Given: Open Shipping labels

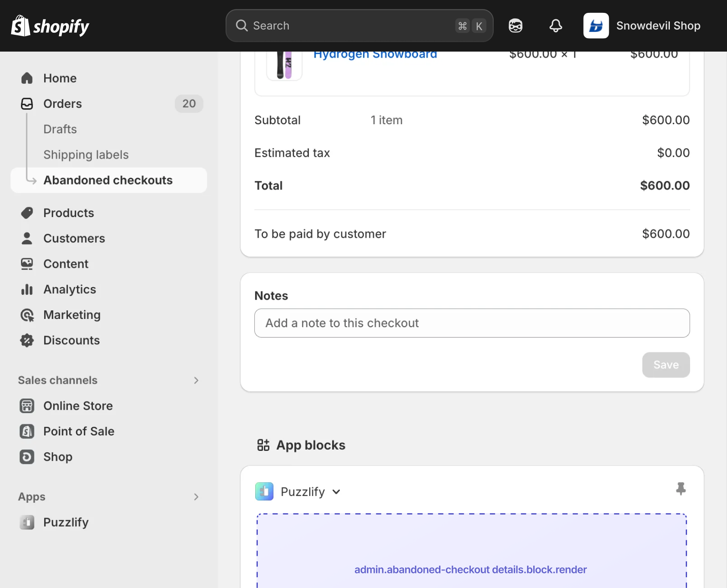Looking at the screenshot, I should tap(86, 155).
